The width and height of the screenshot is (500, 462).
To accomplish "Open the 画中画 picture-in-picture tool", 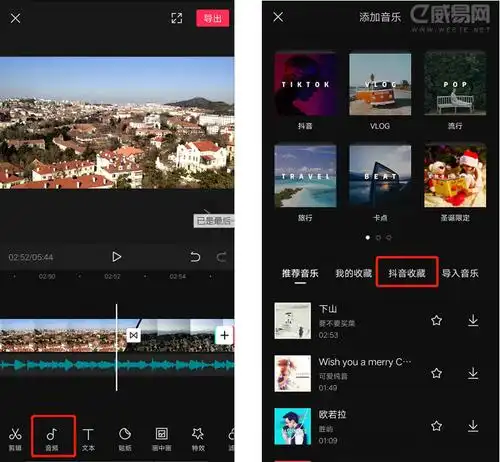I will click(162, 439).
